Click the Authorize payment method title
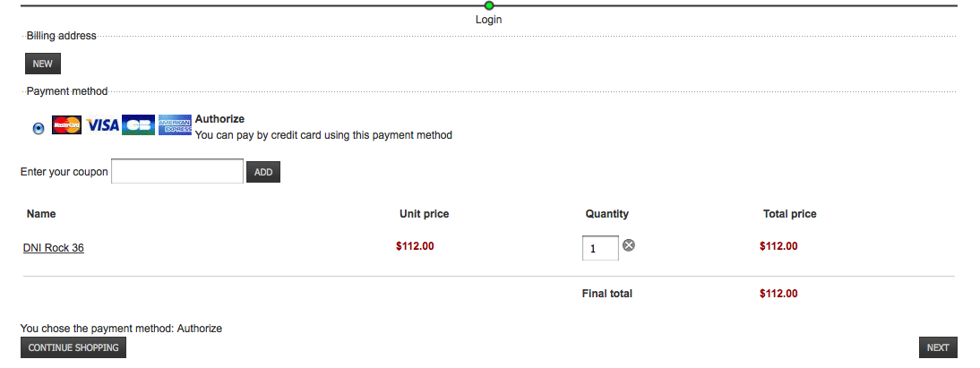This screenshot has width=980, height=368. coord(219,118)
